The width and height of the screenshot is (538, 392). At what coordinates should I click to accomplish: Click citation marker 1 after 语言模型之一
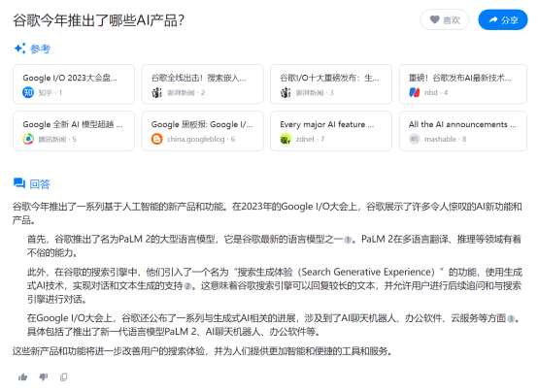(348, 240)
